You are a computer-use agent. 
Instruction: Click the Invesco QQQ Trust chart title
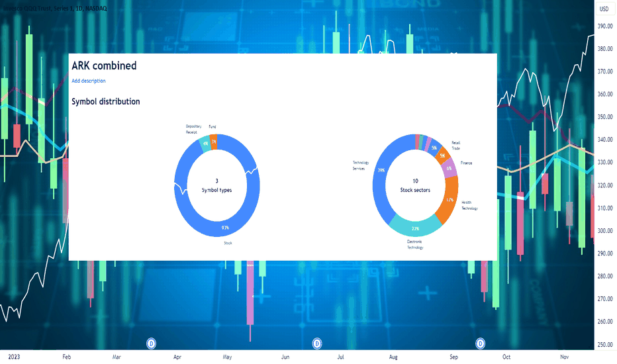click(x=56, y=8)
